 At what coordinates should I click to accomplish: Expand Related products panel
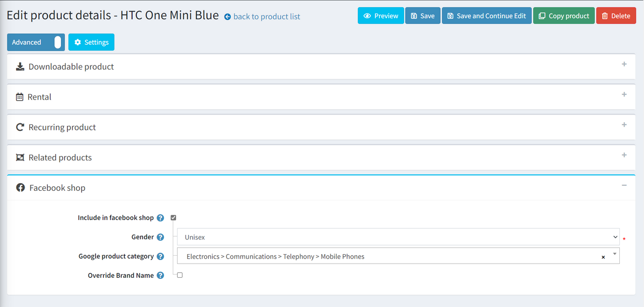click(624, 155)
